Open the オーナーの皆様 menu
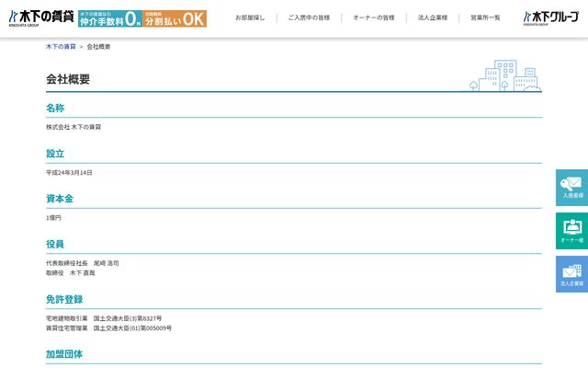588x368 pixels. pos(374,17)
